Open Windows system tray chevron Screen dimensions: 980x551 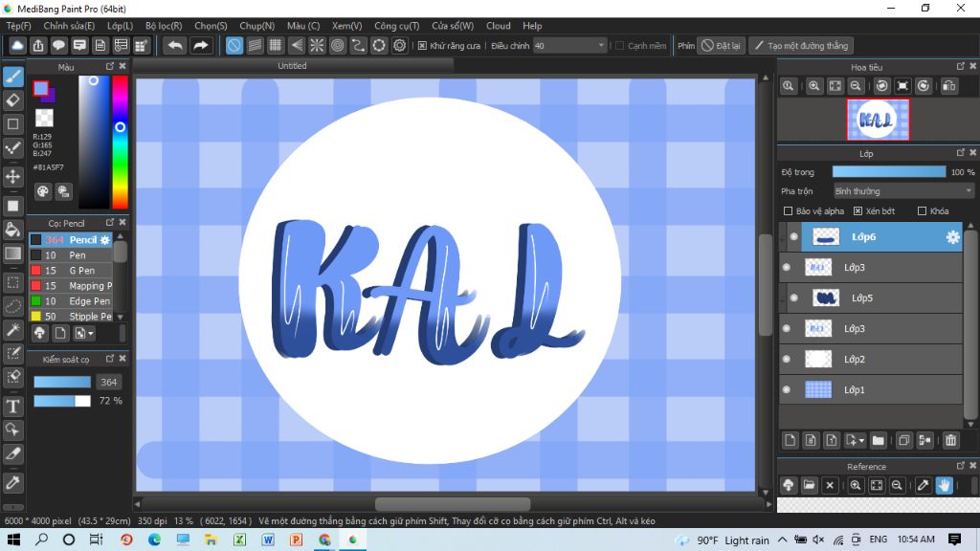pos(783,540)
